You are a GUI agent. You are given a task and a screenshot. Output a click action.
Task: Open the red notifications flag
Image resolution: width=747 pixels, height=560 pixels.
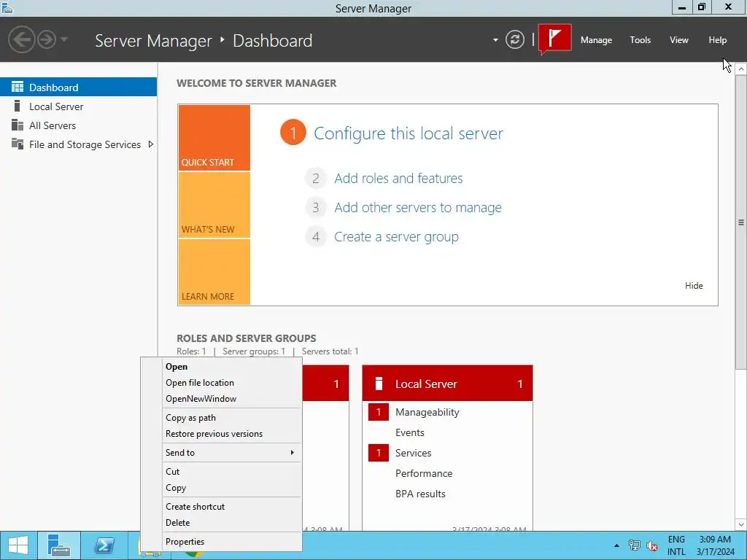(555, 39)
